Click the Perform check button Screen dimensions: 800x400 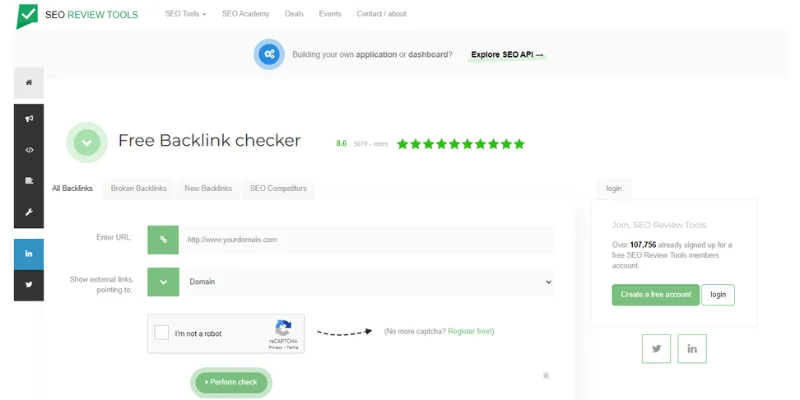232,382
